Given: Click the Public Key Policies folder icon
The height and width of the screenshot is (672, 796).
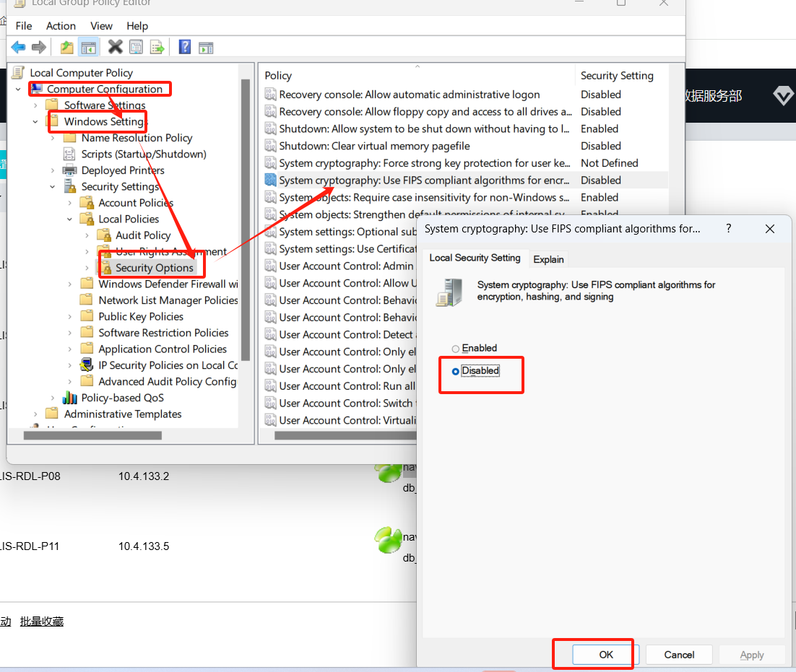Looking at the screenshot, I should click(x=87, y=316).
